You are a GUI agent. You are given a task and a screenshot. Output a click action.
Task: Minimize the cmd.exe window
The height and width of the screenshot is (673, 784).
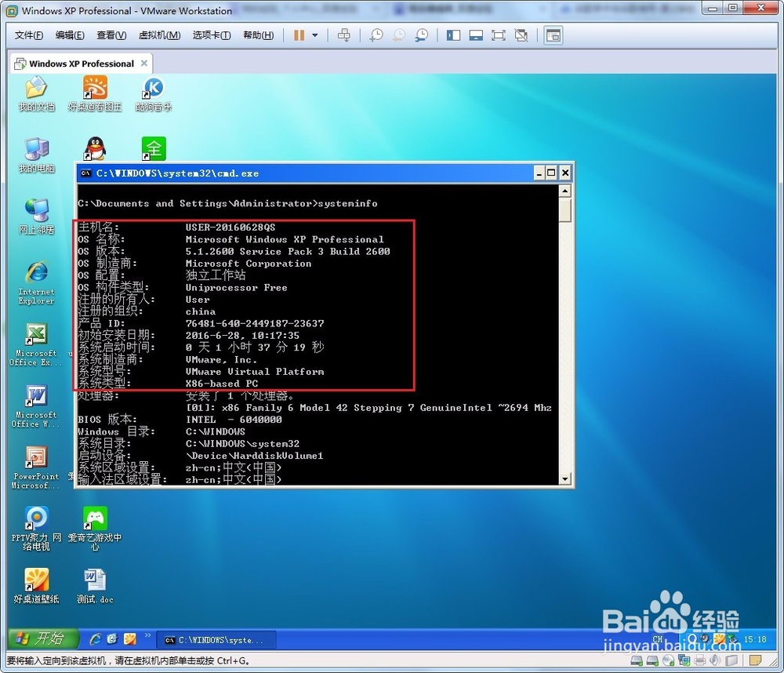(x=539, y=173)
